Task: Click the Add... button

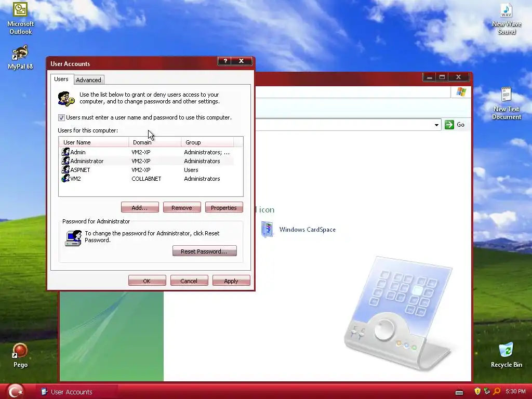Action: 140,207
